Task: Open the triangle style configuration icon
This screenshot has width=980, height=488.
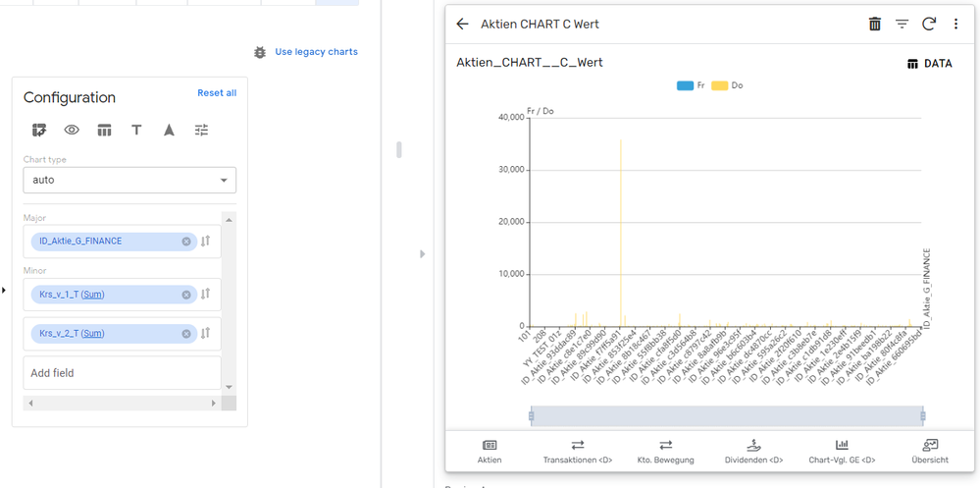Action: click(169, 131)
